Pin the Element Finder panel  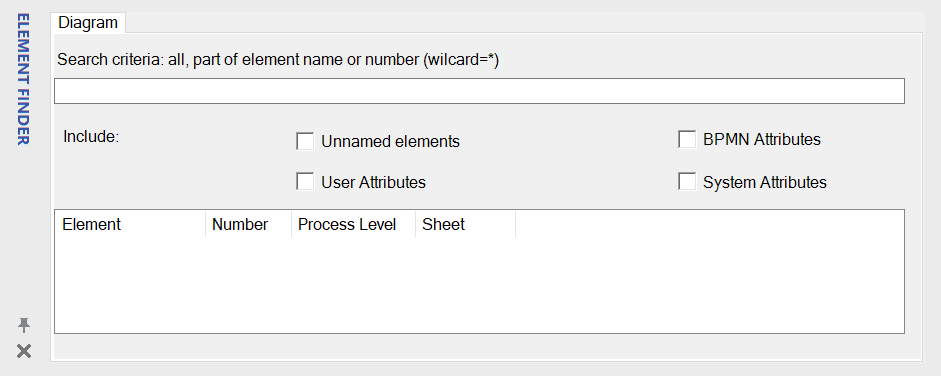pyautogui.click(x=23, y=326)
